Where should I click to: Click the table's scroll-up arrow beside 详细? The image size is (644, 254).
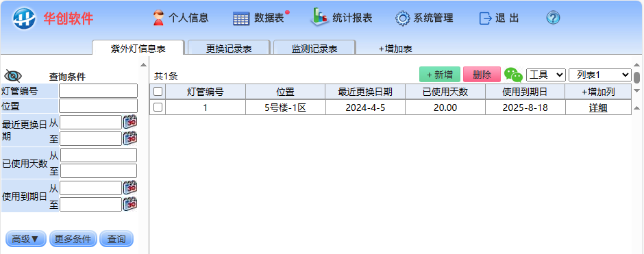click(636, 108)
